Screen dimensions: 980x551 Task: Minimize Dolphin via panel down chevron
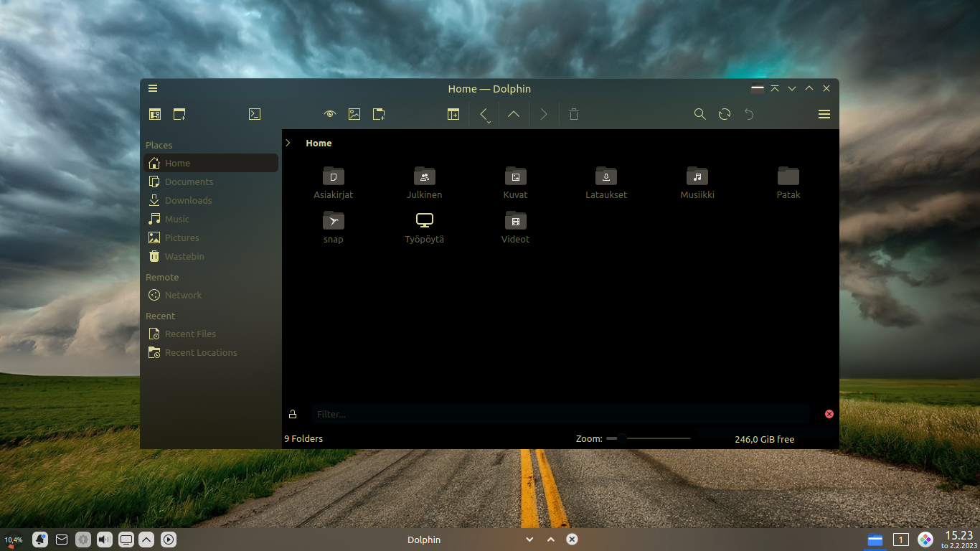click(529, 540)
